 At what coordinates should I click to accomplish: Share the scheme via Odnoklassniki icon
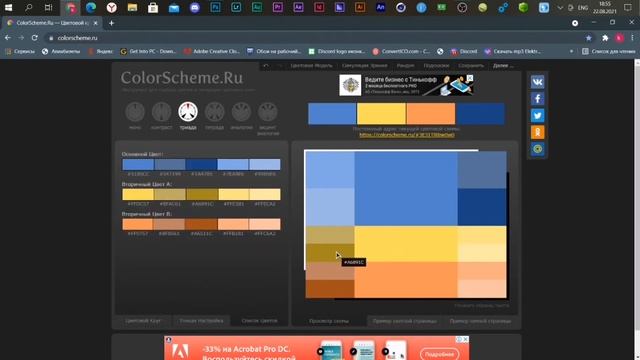538,132
